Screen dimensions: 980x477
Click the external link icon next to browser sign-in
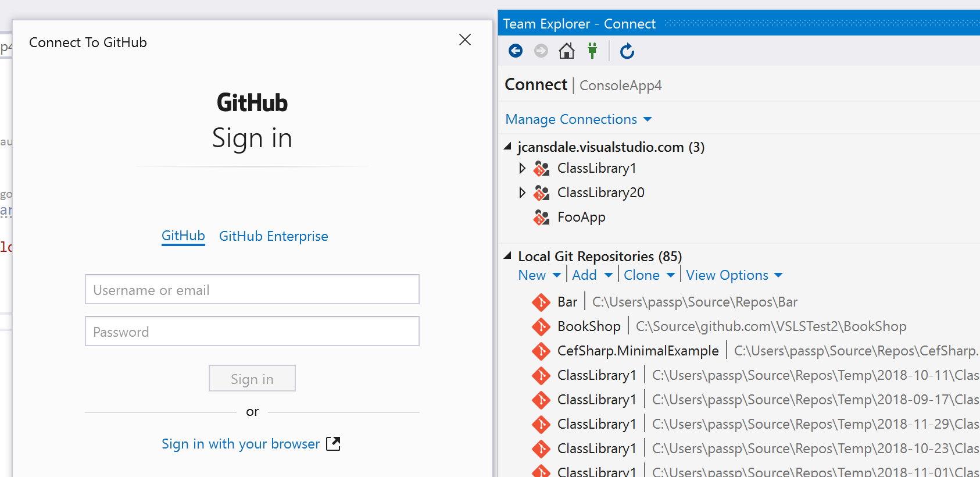tap(333, 444)
